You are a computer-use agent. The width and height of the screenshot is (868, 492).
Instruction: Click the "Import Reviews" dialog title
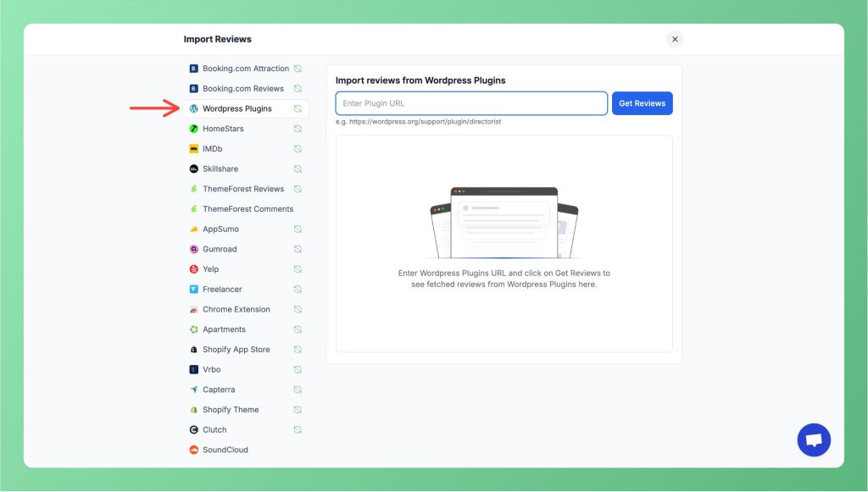218,39
